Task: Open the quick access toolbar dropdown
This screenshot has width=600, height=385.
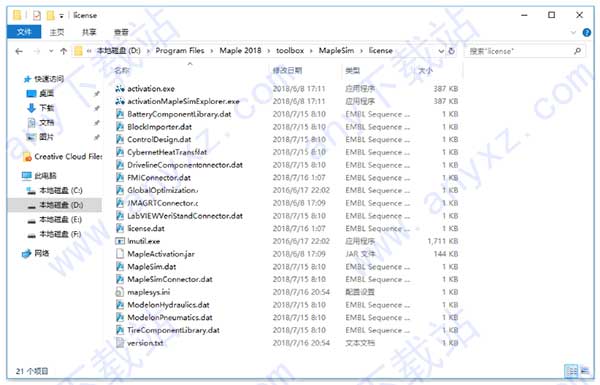Action: (x=61, y=16)
